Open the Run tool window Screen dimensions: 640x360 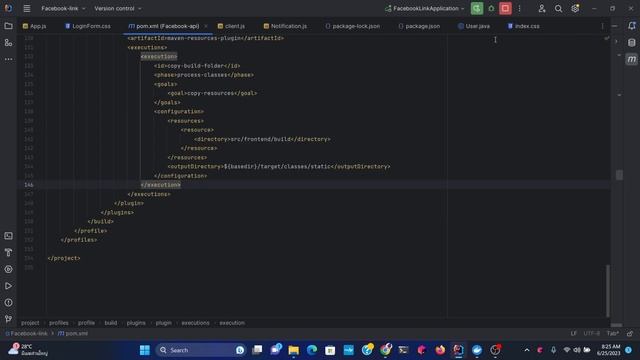(x=8, y=286)
